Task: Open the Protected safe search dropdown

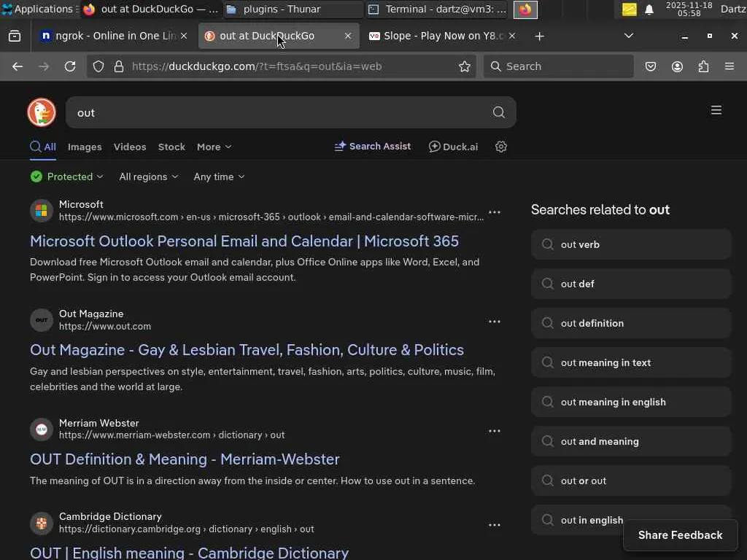Action: pos(66,176)
